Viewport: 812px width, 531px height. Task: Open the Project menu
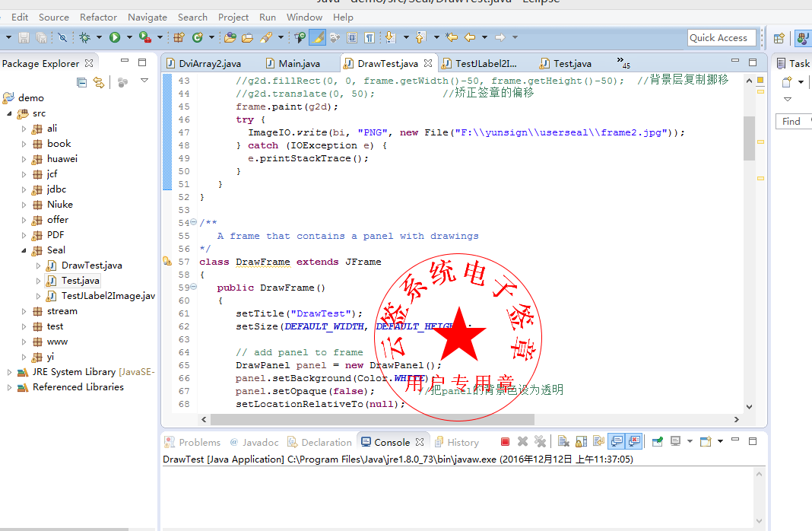click(x=233, y=17)
